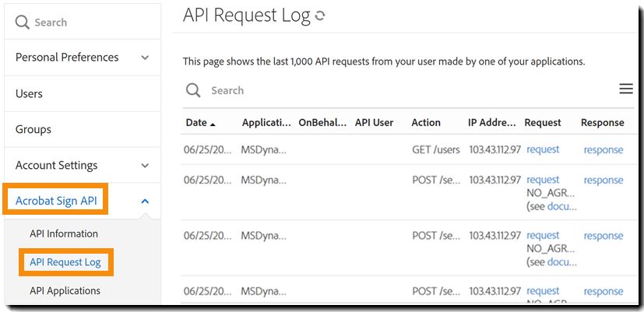Click the sidebar Search field
Image resolution: width=644 pixels, height=312 pixels.
pos(83,22)
